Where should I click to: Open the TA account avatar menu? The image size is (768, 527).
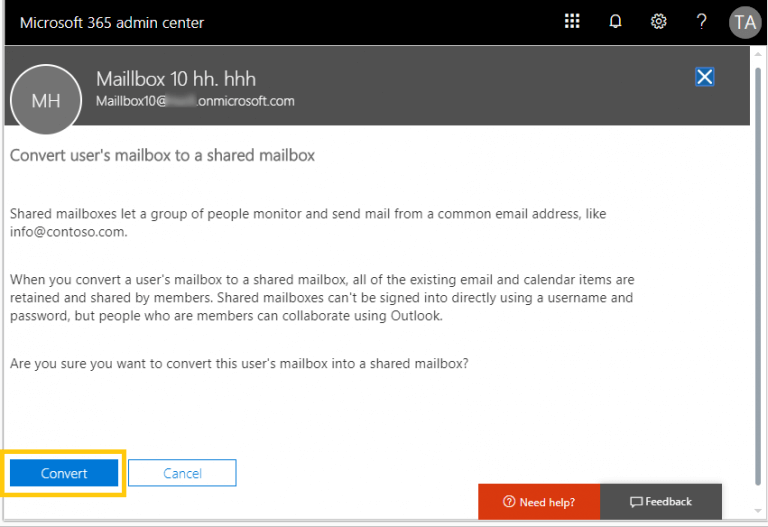tap(745, 23)
